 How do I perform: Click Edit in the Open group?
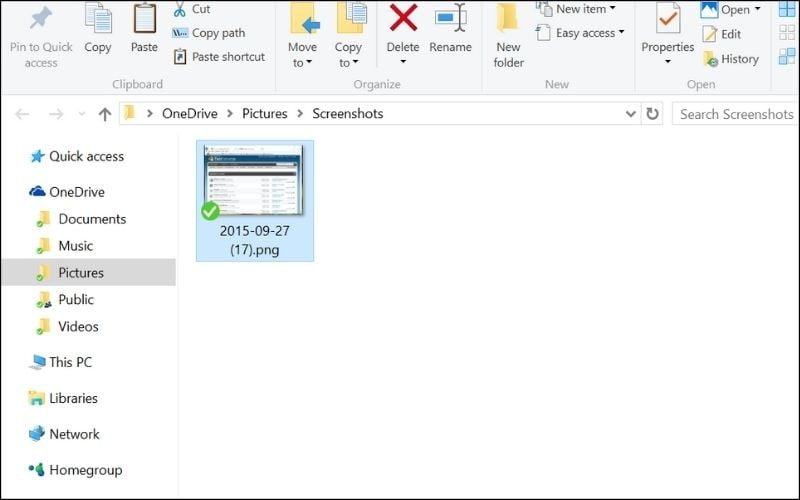pos(721,34)
